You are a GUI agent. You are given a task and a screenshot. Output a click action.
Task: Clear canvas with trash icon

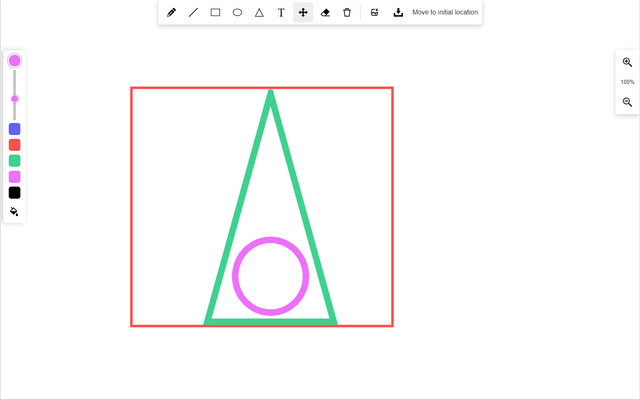[347, 13]
